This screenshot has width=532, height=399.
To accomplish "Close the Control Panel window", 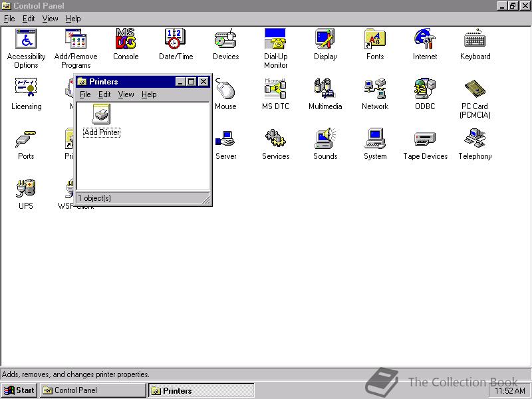I will click(x=525, y=6).
